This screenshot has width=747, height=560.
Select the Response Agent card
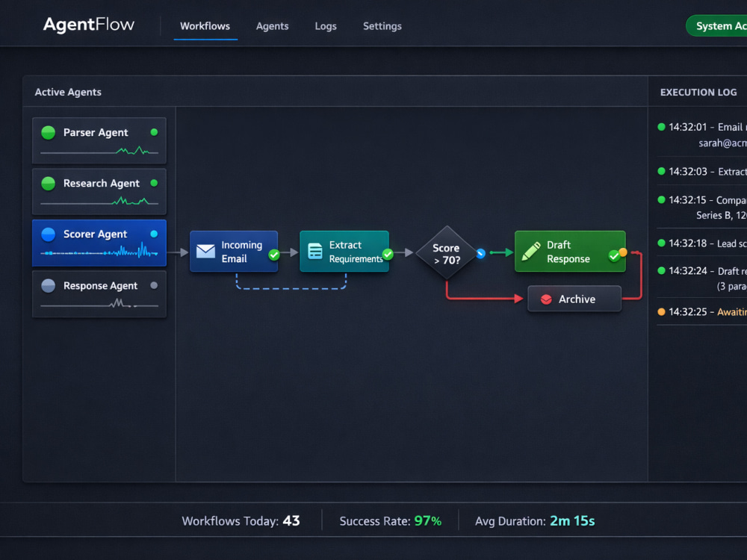click(x=99, y=293)
